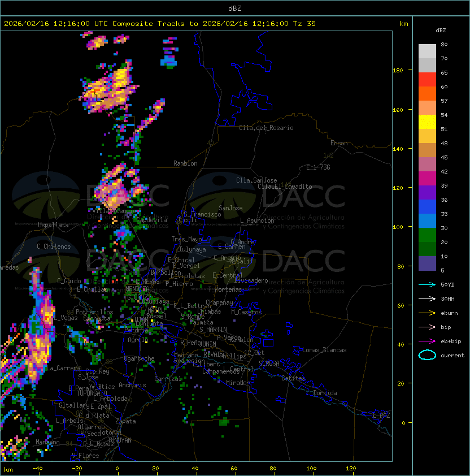Click the Carrizal place label

168,379
